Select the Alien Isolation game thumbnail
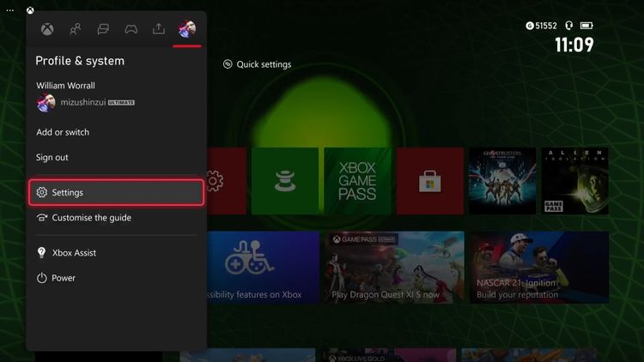 coord(574,180)
